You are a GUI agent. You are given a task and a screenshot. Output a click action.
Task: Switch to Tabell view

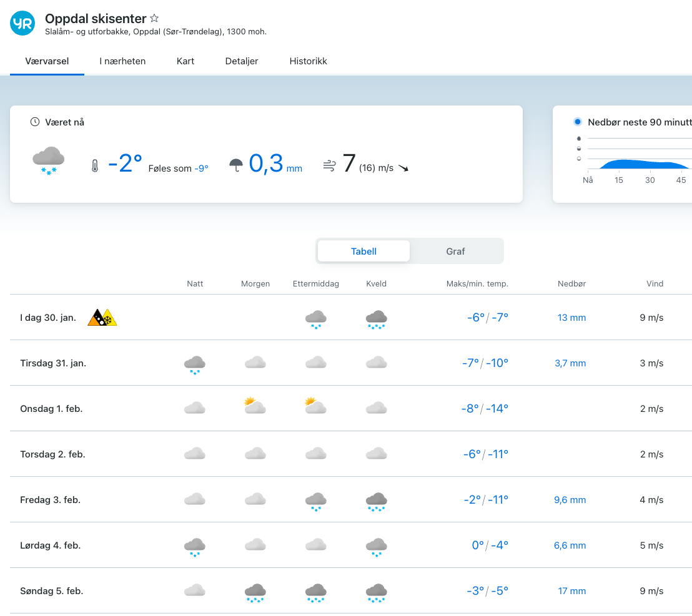(363, 252)
